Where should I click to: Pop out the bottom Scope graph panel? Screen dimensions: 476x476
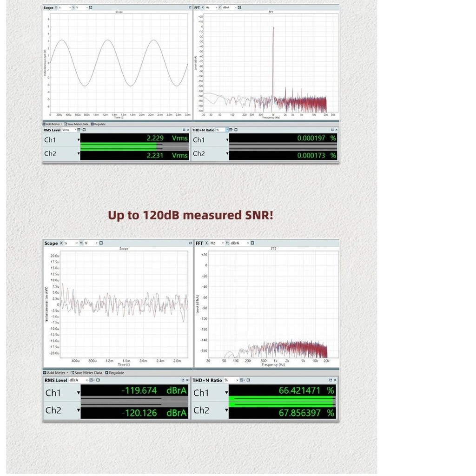(190, 243)
